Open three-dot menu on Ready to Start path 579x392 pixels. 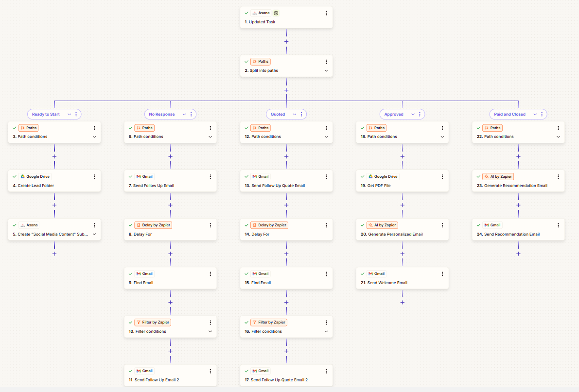[x=76, y=115]
